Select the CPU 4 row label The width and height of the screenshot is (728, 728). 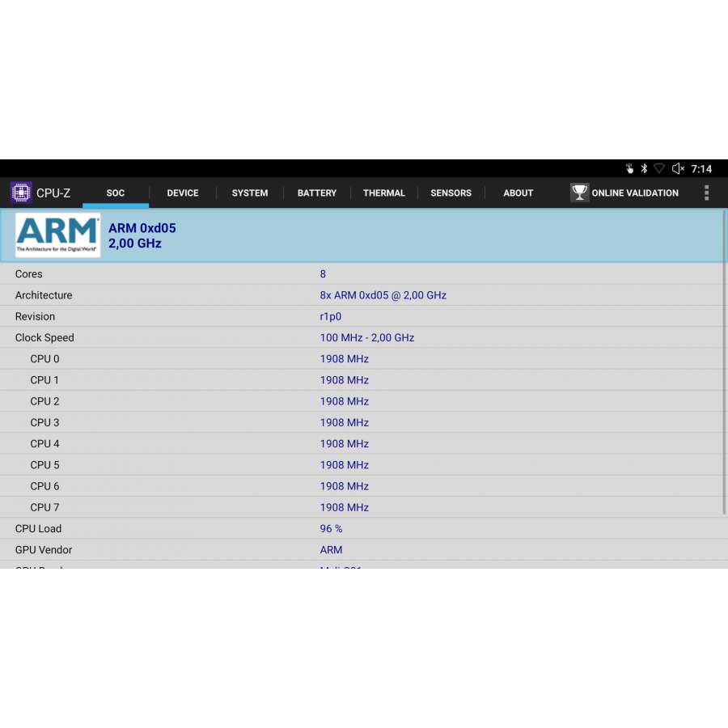[44, 444]
